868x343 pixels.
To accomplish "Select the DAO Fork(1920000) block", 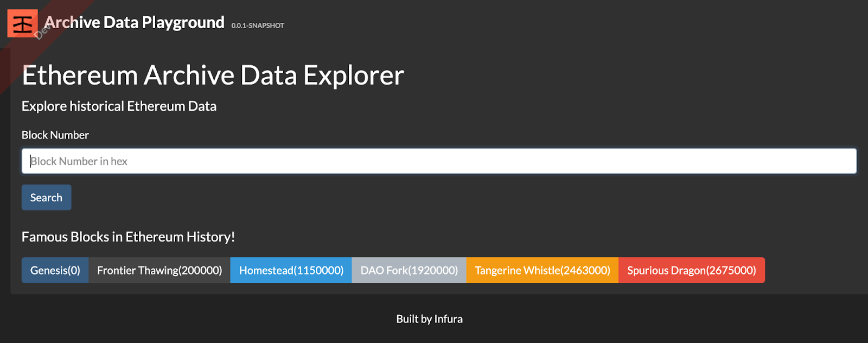I will coord(409,270).
